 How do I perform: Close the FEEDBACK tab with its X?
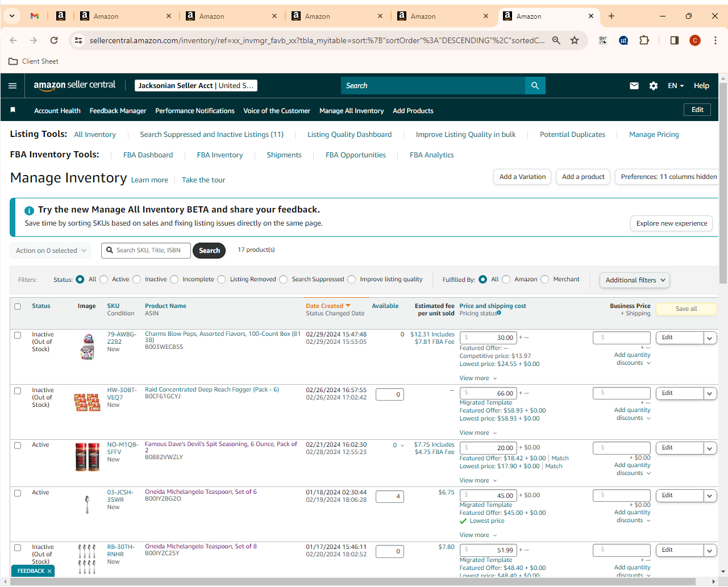[x=49, y=571]
